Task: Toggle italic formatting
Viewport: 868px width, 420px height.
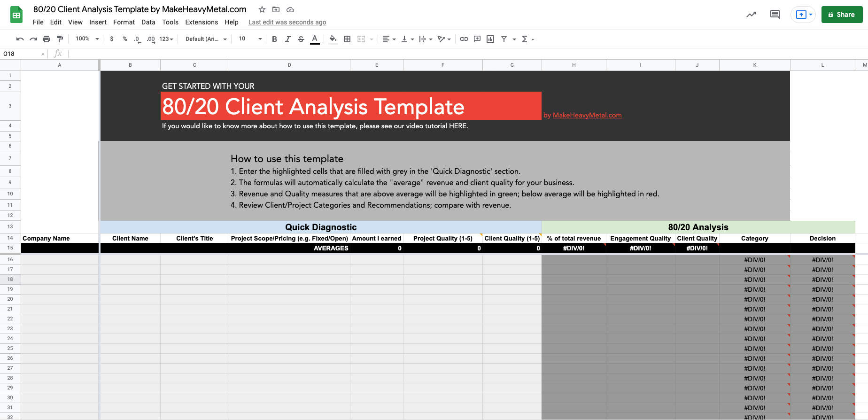Action: click(x=288, y=39)
